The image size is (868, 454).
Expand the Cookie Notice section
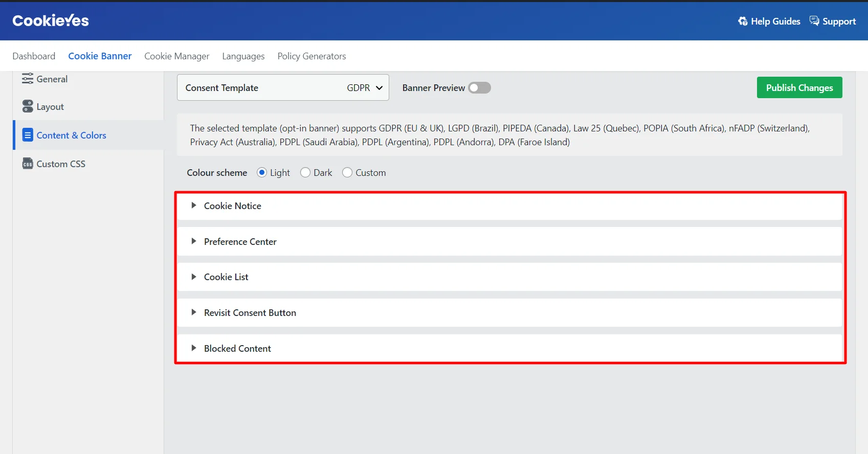click(233, 206)
